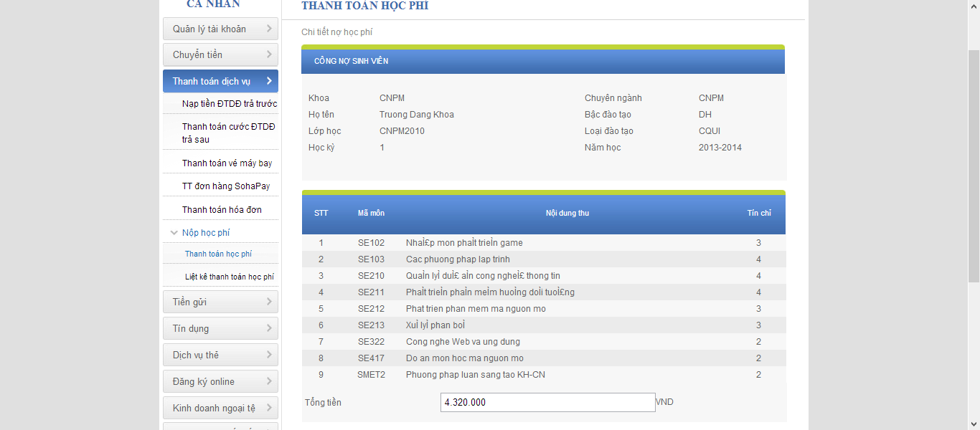This screenshot has height=430, width=980.
Task: Click the Tổng tiền amount field
Action: tap(547, 403)
